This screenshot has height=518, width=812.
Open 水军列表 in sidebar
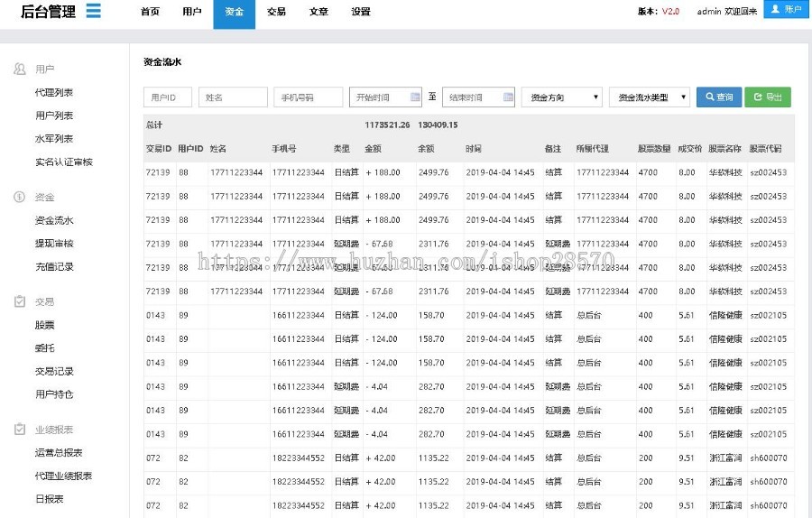pyautogui.click(x=54, y=139)
